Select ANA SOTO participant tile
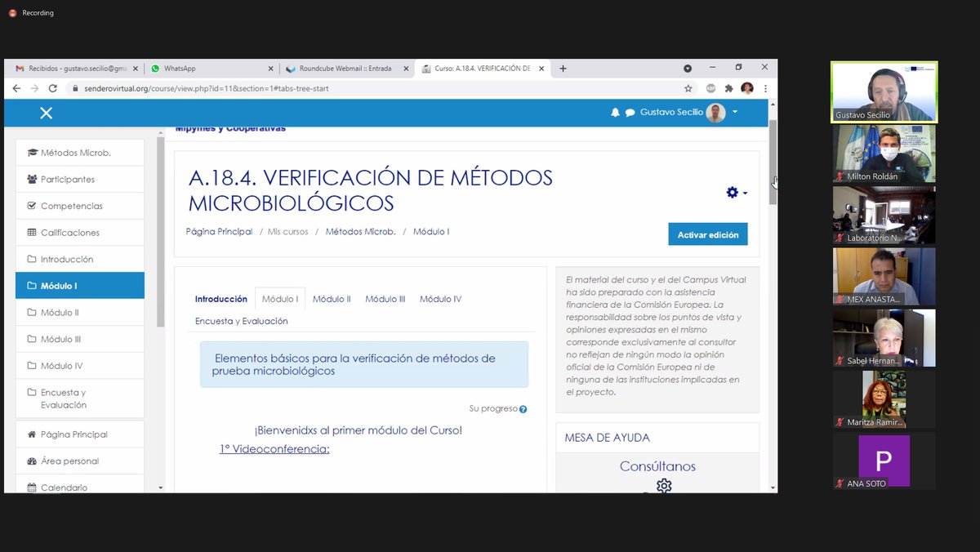 click(884, 461)
